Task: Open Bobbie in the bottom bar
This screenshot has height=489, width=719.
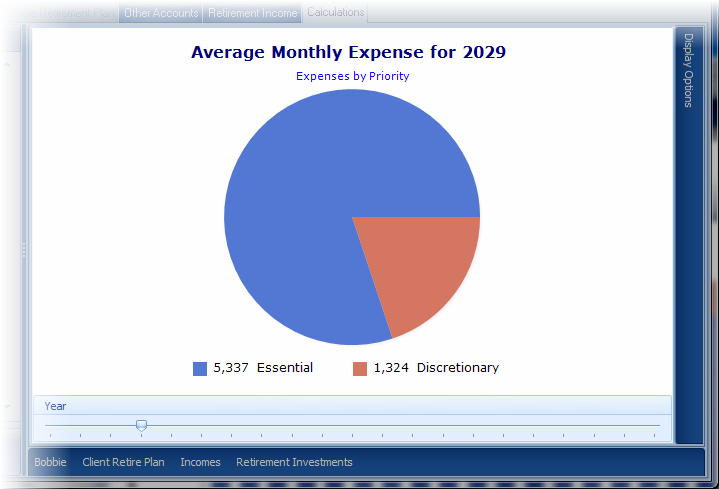Action: [x=50, y=462]
